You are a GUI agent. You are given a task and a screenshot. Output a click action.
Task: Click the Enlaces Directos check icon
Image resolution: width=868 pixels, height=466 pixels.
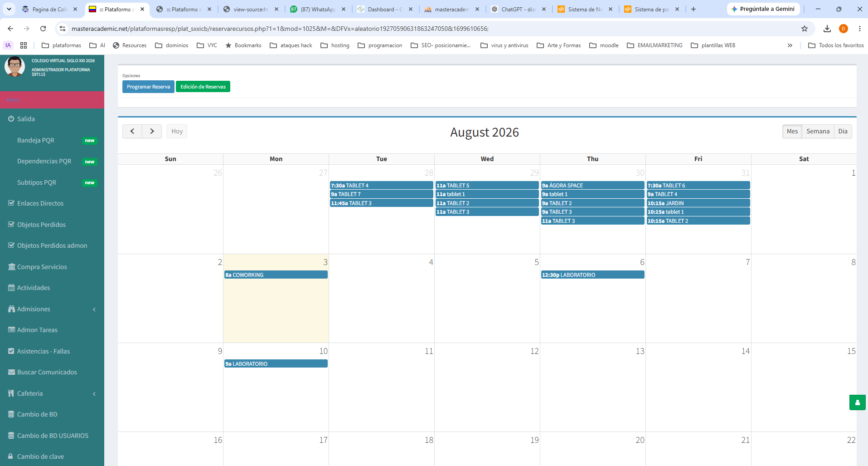point(12,203)
